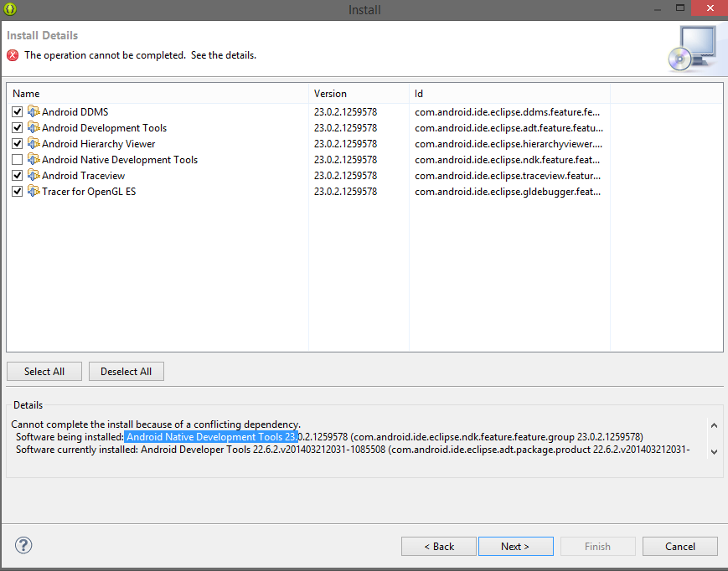Click the Android Development Tools feature icon
The image size is (728, 571).
point(34,127)
